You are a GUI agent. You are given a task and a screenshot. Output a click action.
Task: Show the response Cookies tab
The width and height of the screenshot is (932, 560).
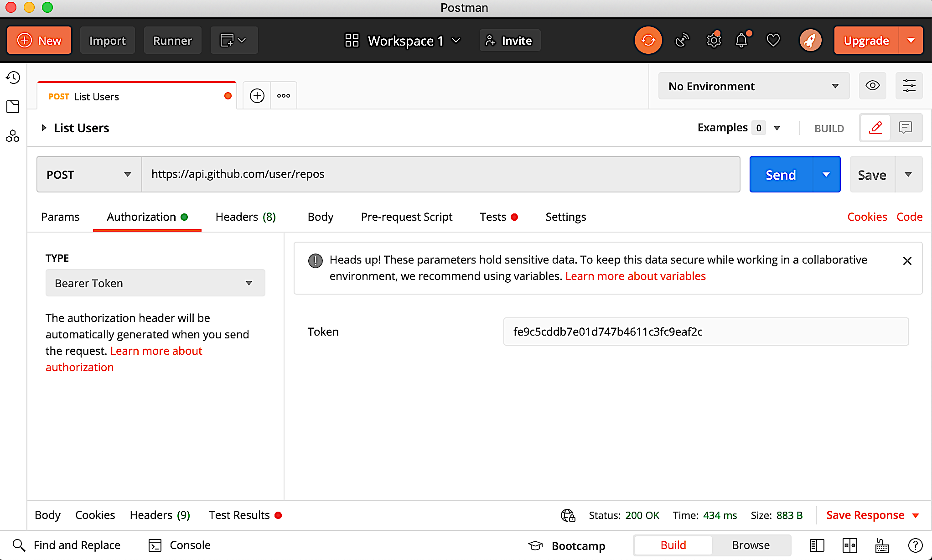[95, 515]
